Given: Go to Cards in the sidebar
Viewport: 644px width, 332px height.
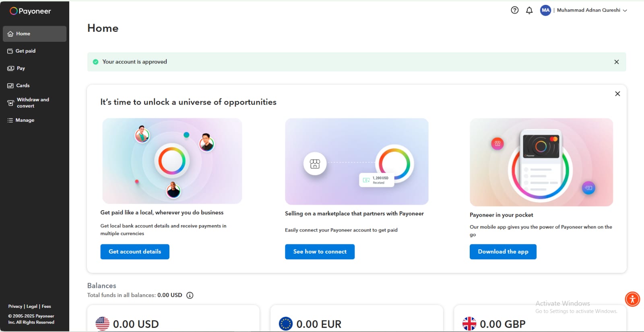Looking at the screenshot, I should click(23, 86).
